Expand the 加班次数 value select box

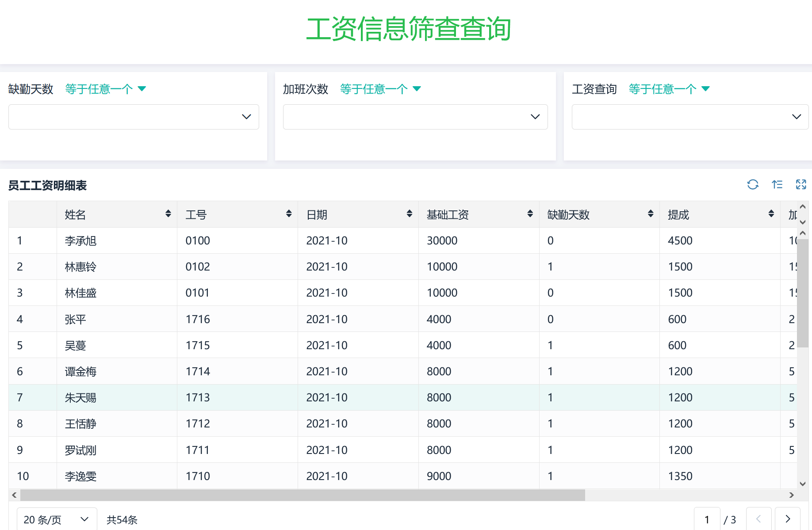[415, 117]
